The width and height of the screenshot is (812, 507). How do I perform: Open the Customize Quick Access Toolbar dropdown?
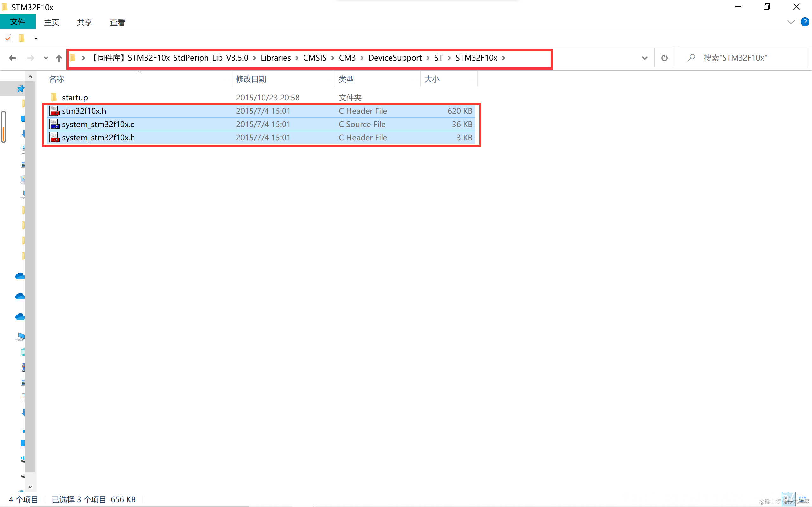point(36,38)
